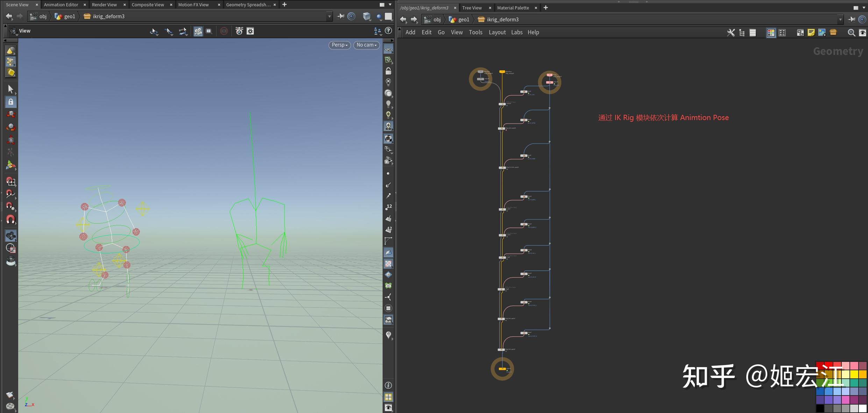Open the No cam camera dropdown
The width and height of the screenshot is (868, 413).
pos(366,45)
